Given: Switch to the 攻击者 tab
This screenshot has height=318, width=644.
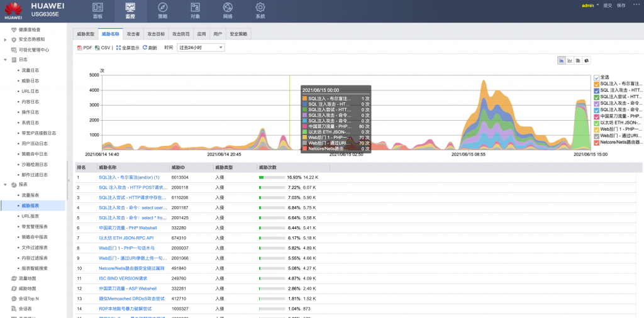Looking at the screenshot, I should (x=133, y=35).
